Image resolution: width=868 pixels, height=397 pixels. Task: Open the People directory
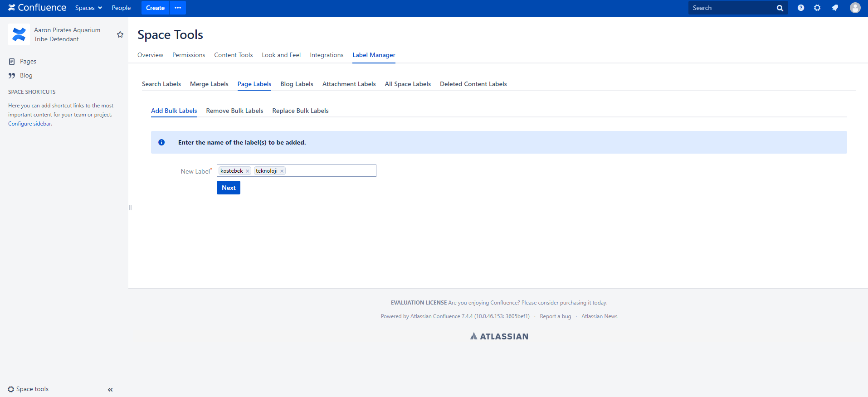[121, 8]
